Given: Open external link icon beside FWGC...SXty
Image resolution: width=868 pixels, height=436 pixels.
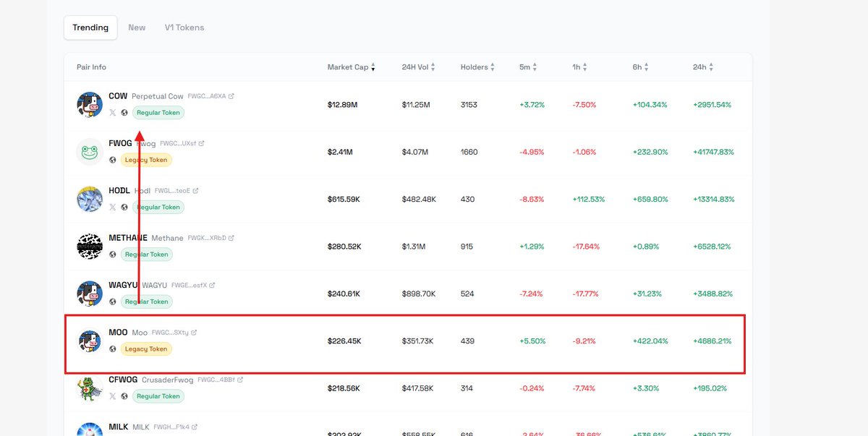Looking at the screenshot, I should coord(194,333).
